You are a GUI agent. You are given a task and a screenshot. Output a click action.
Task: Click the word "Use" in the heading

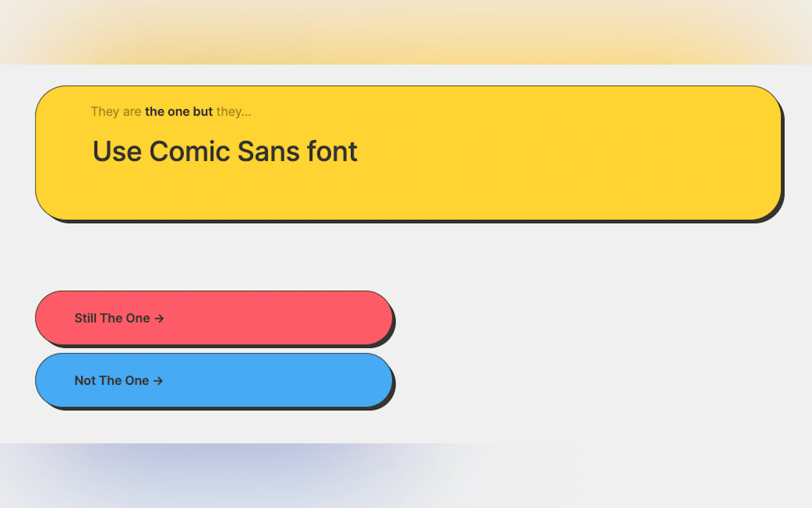(x=117, y=152)
